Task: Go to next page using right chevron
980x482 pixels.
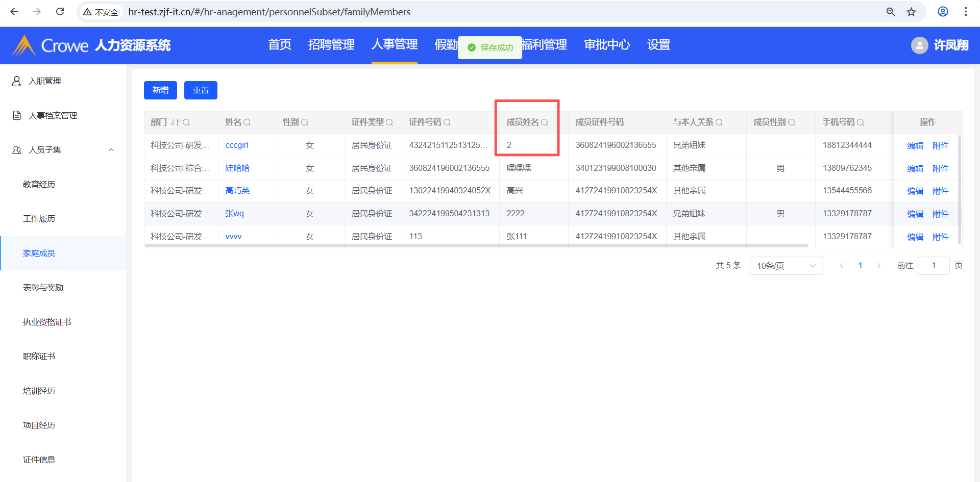Action: (x=878, y=266)
